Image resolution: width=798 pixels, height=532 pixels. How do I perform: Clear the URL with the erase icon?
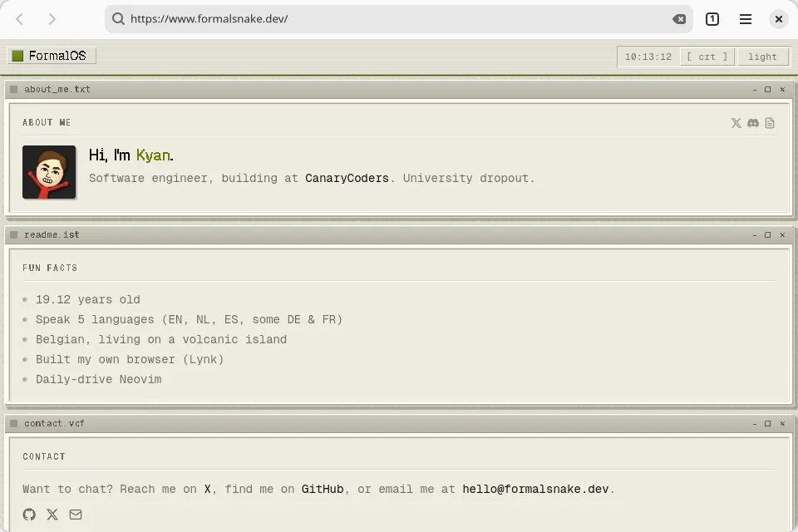pyautogui.click(x=679, y=19)
